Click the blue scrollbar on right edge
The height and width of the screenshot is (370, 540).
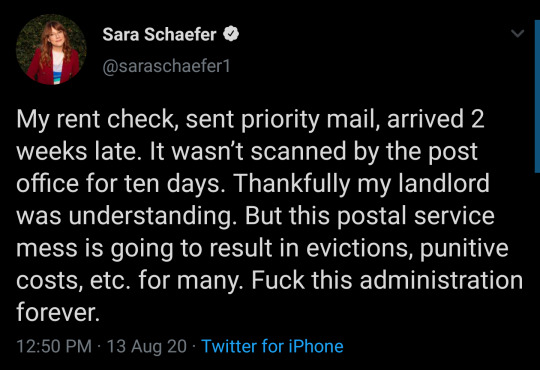tap(537, 96)
